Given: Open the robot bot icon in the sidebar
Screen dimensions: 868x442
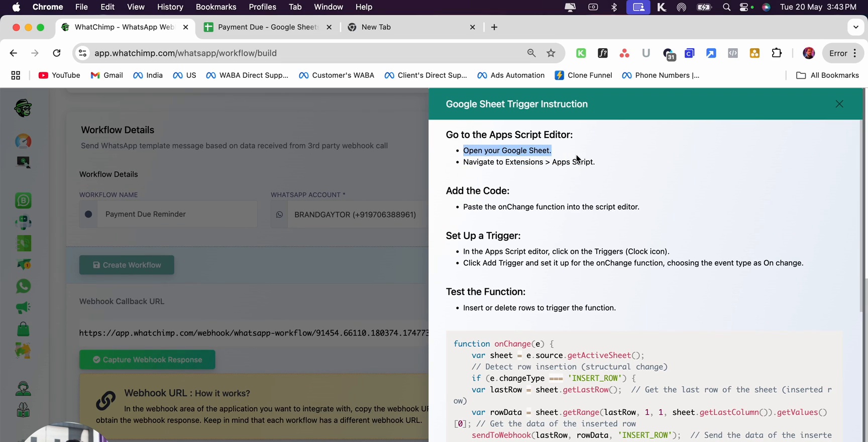Looking at the screenshot, I should (x=23, y=222).
